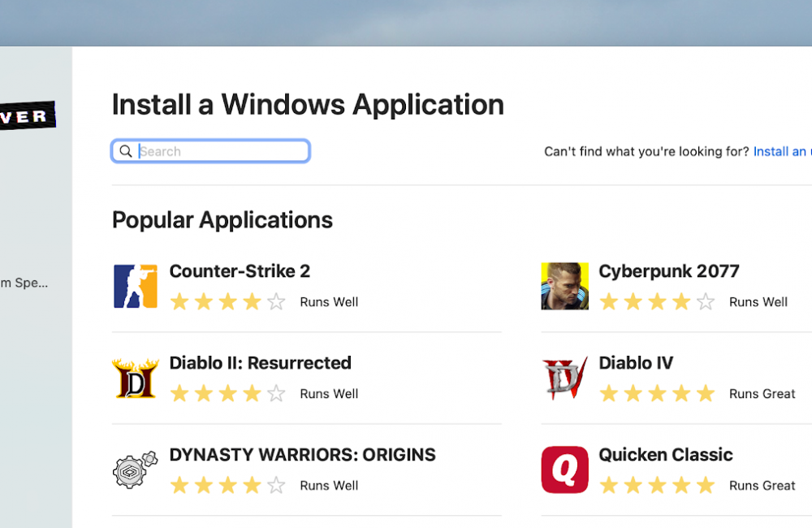Open the Counter-Strike 2 title

240,271
